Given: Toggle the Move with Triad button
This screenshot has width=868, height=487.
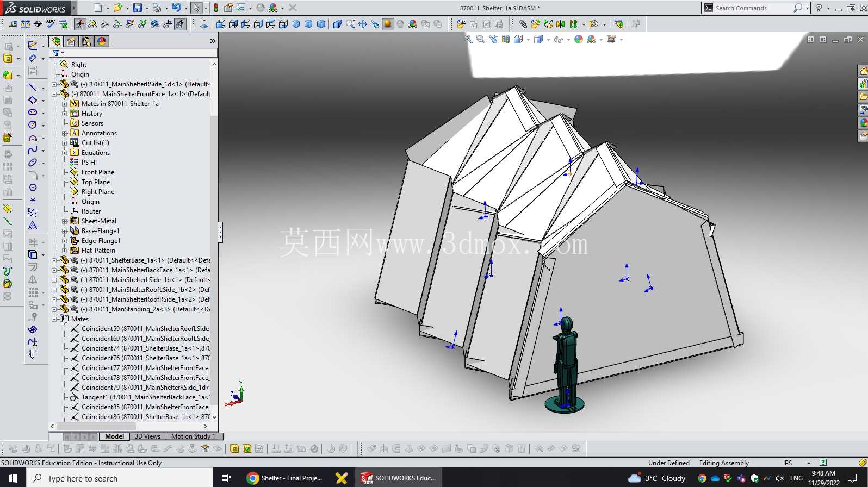Looking at the screenshot, I should (x=80, y=24).
